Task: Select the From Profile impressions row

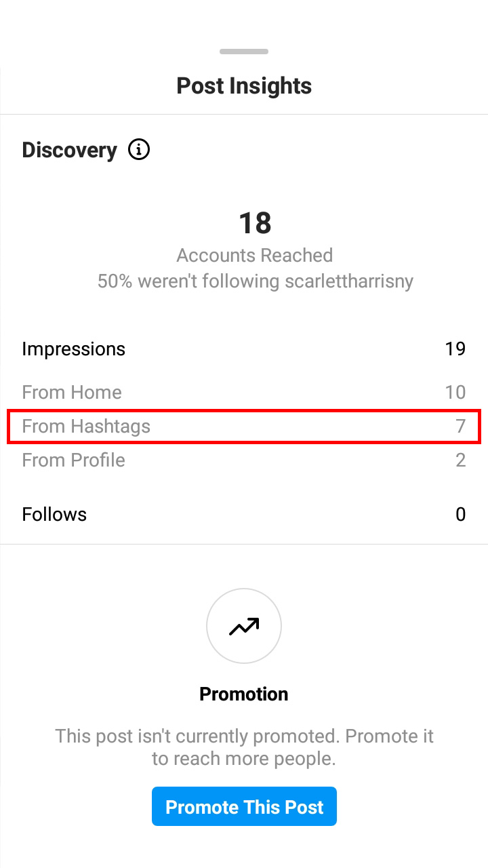Action: coord(244,460)
